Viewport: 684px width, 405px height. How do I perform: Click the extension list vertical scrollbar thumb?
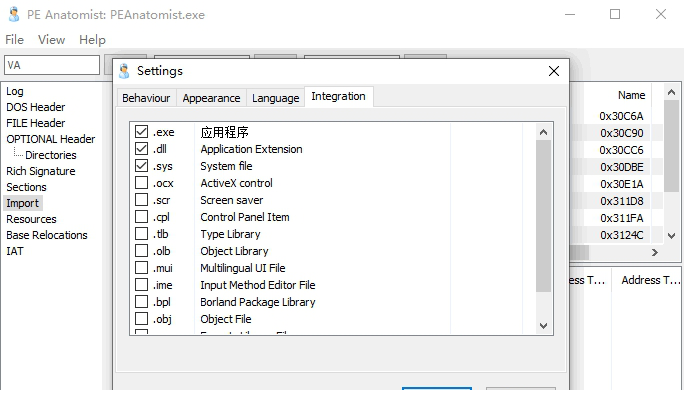click(x=543, y=216)
